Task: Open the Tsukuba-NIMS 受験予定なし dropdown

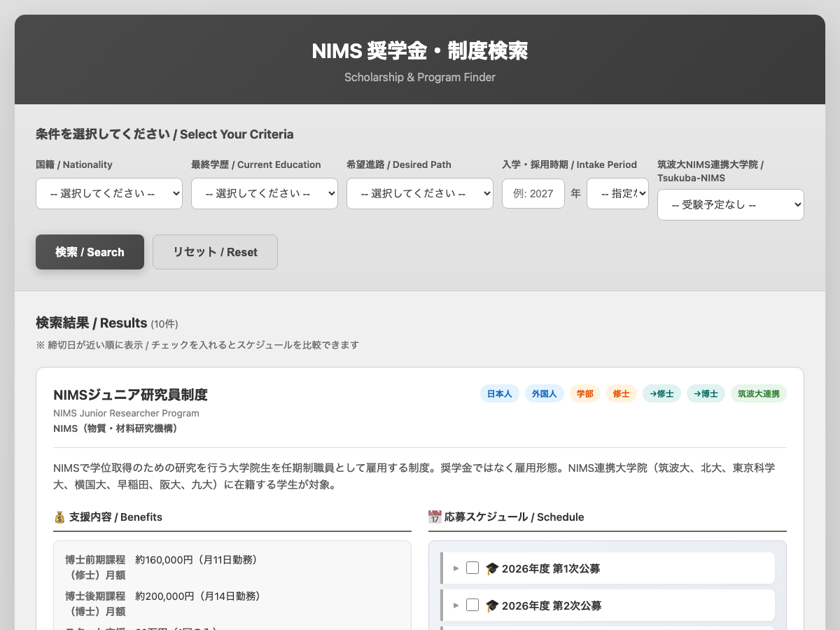Action: [x=731, y=205]
